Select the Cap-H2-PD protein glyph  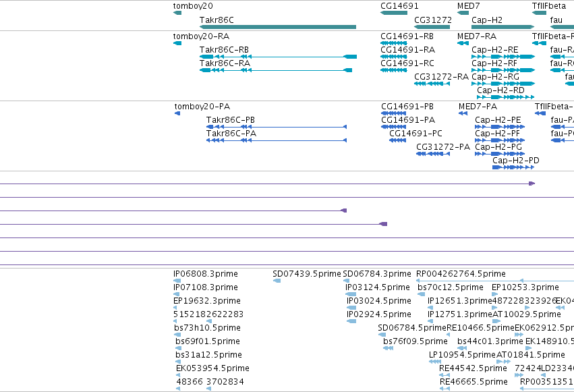(x=513, y=167)
